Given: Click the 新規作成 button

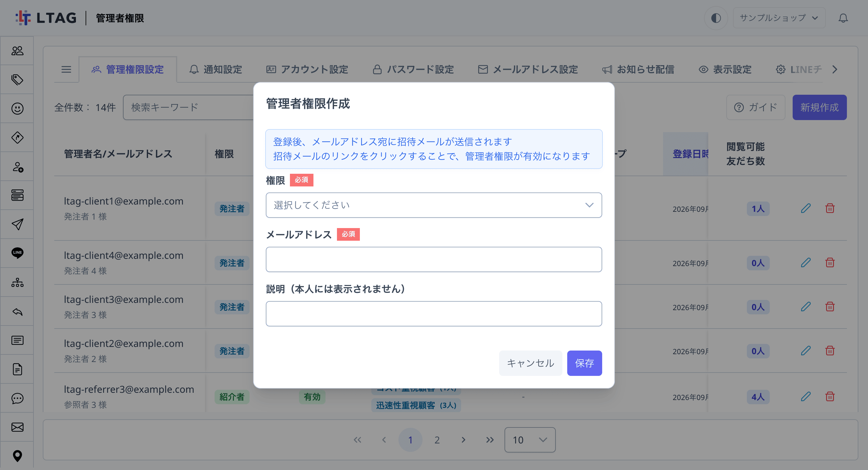Looking at the screenshot, I should point(819,107).
